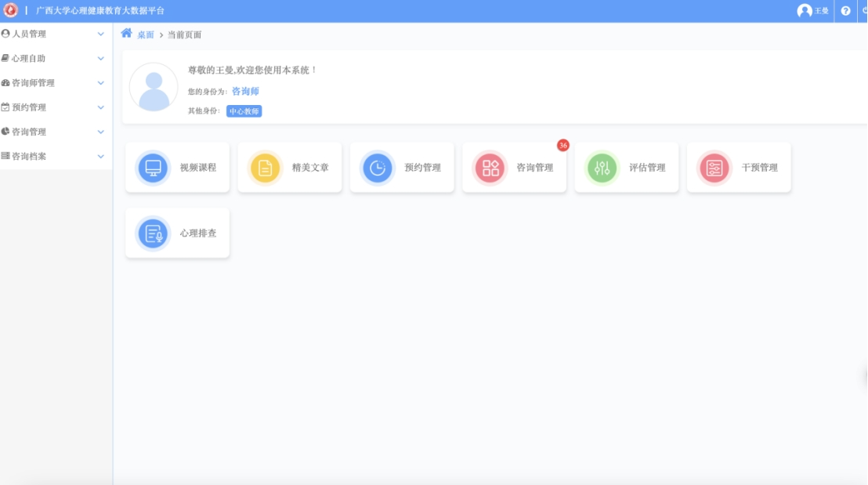Expand the 咨询师管理 sidebar chevron
The height and width of the screenshot is (485, 868).
click(x=100, y=83)
